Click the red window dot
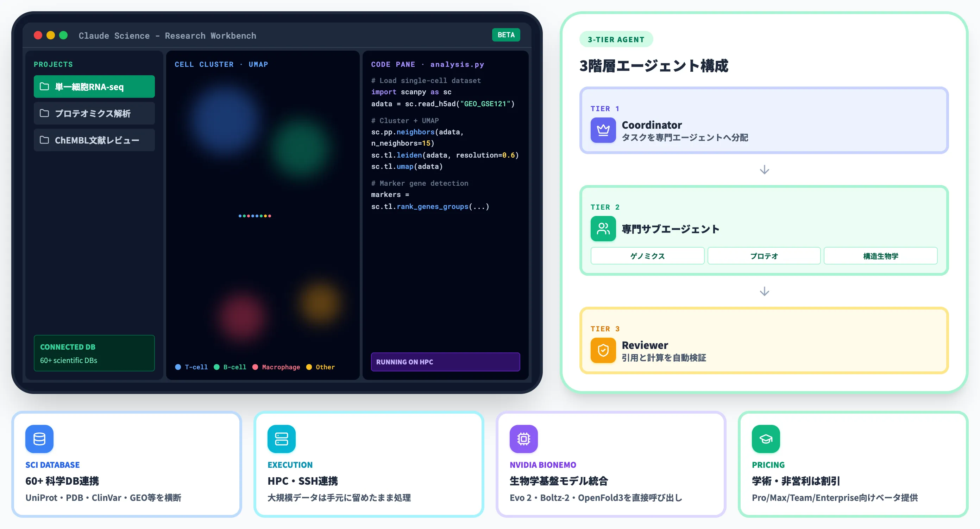This screenshot has height=529, width=980. coord(38,35)
